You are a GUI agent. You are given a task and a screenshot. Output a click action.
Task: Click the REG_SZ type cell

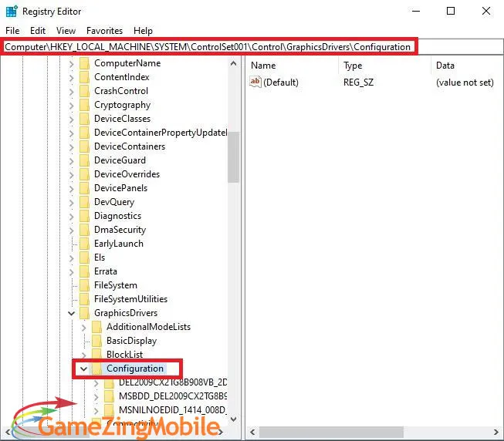click(358, 82)
